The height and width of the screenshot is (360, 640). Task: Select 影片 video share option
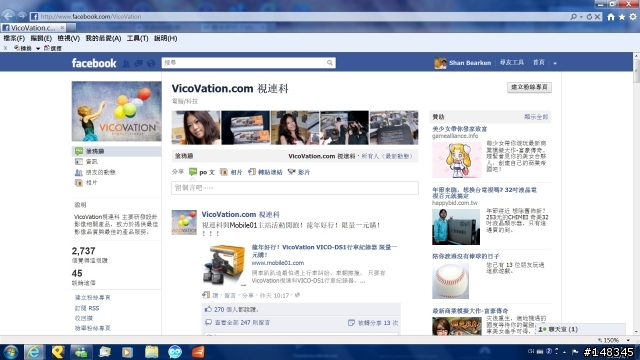coord(299,172)
